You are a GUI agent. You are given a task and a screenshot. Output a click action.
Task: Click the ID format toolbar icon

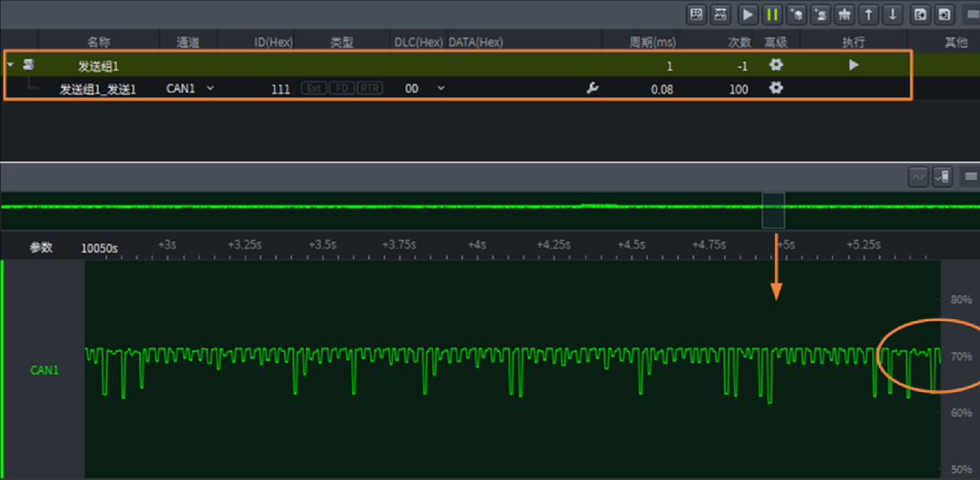tap(696, 15)
